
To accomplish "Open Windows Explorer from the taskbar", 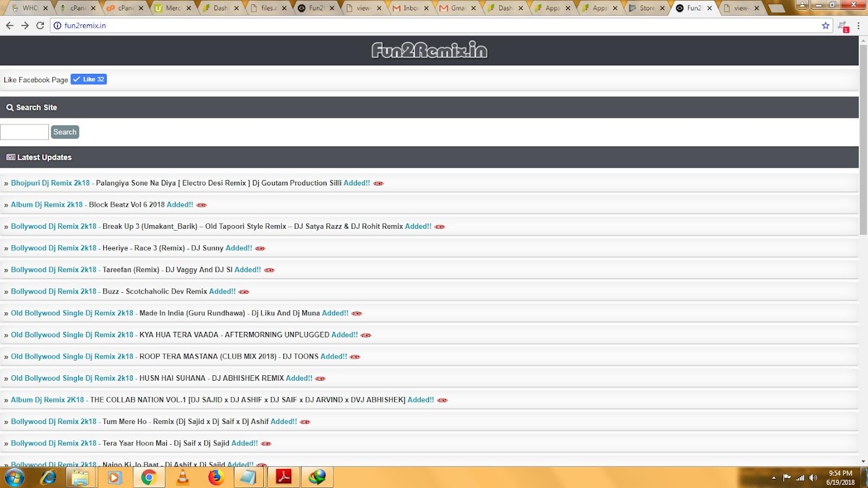I will [x=81, y=477].
